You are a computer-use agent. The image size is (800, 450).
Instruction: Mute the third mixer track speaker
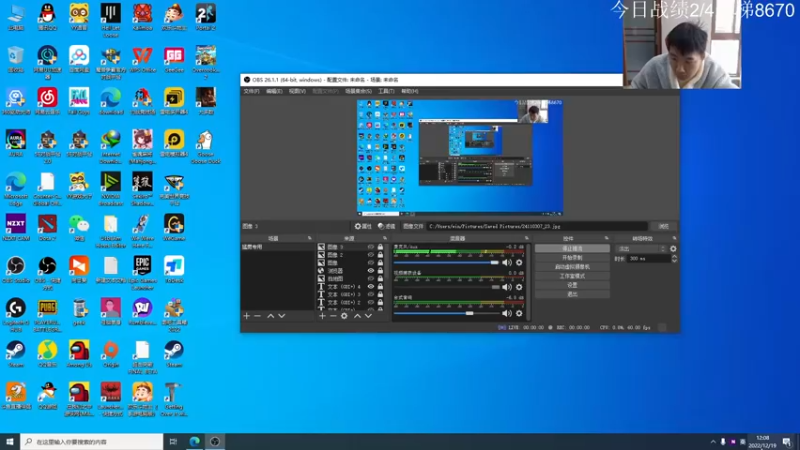[x=507, y=313]
